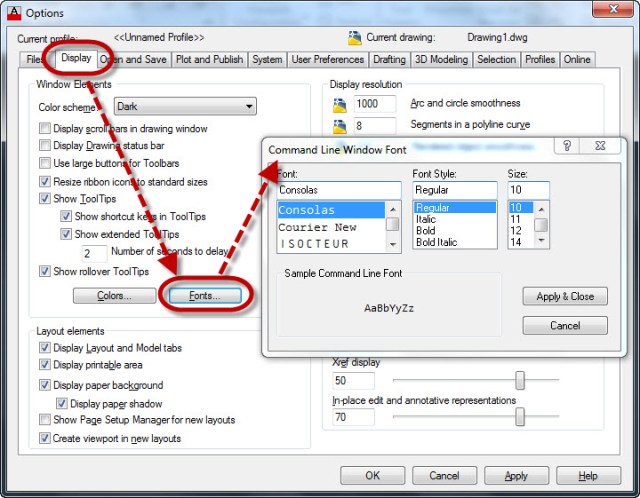
Task: Choose Bold Italic font style
Action: [x=437, y=242]
